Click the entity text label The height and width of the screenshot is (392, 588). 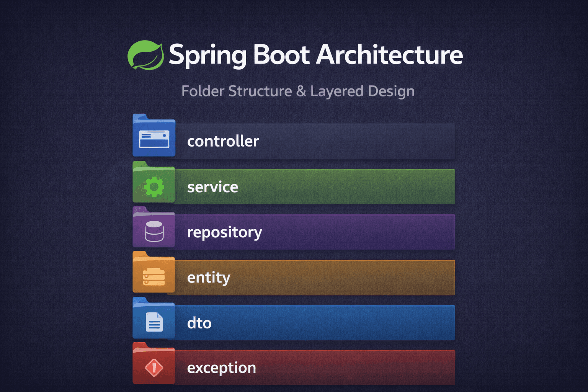click(209, 278)
